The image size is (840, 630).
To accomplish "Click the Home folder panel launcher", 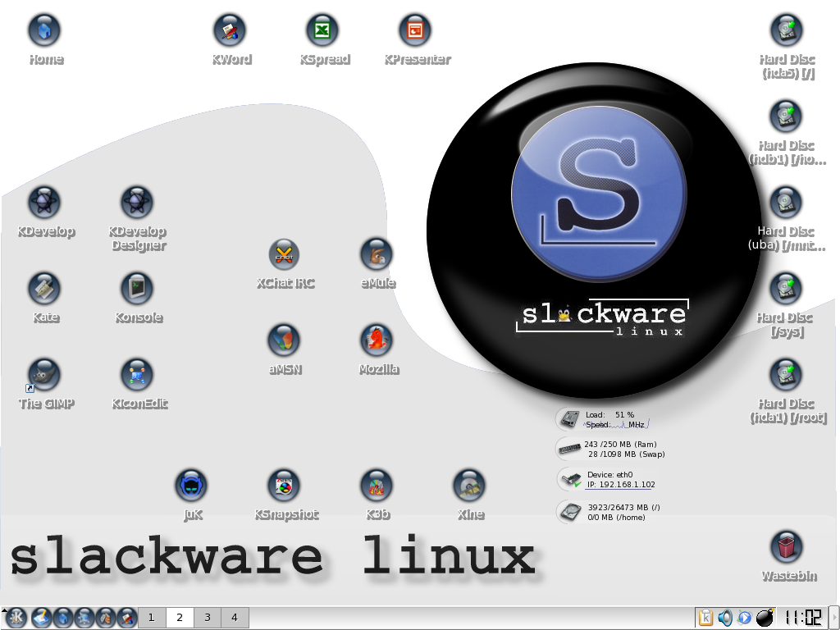I will point(62,619).
